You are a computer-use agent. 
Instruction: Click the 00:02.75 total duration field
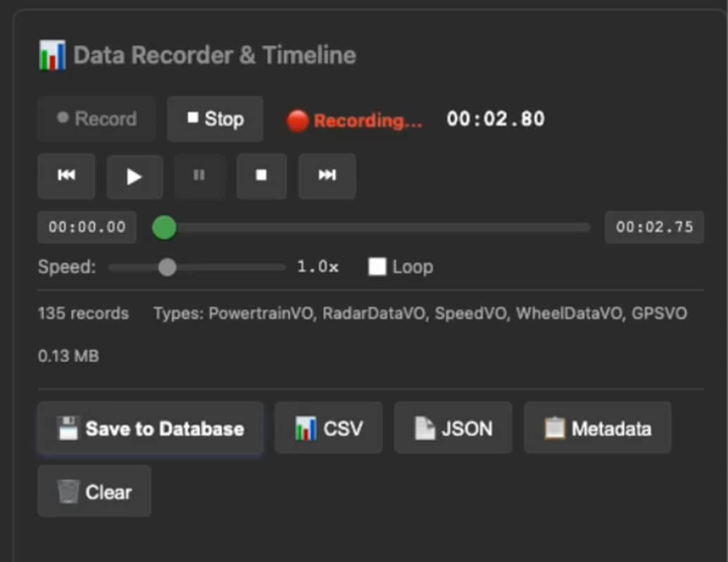[654, 227]
